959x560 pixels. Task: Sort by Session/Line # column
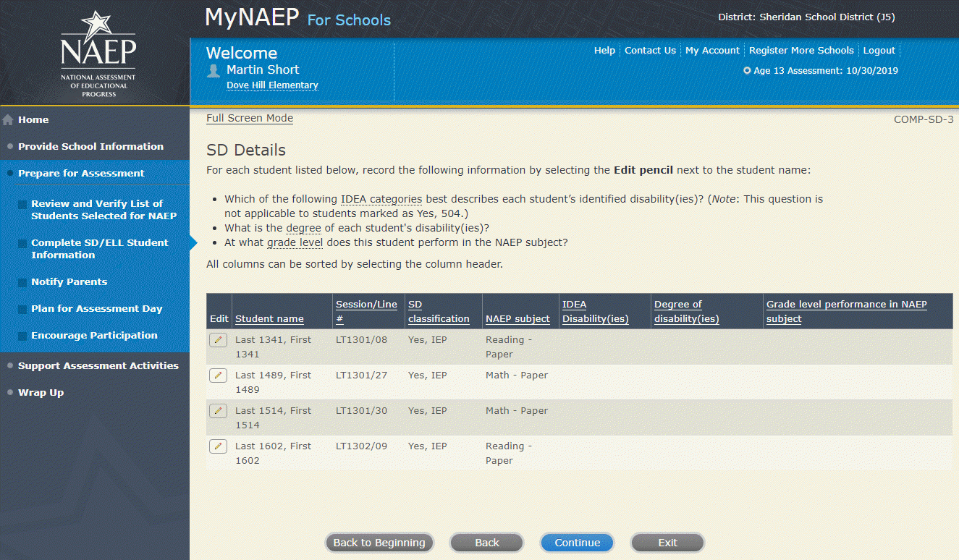(x=366, y=312)
